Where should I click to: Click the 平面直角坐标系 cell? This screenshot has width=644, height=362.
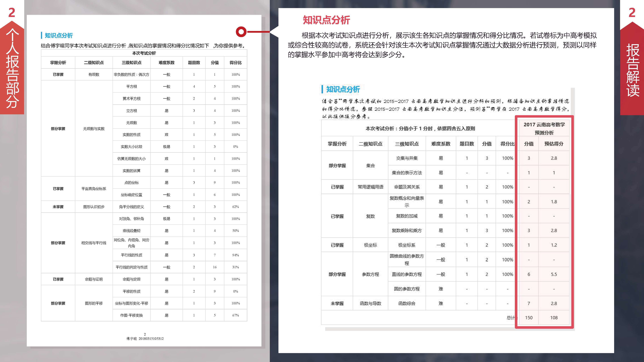click(x=94, y=189)
